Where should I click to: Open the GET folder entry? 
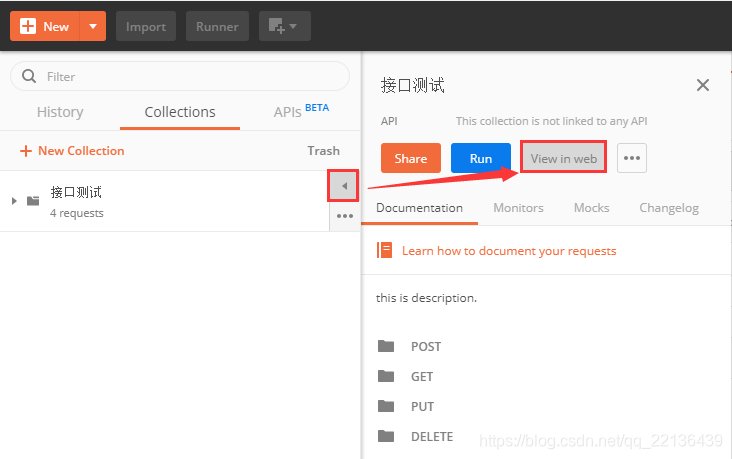click(x=422, y=376)
